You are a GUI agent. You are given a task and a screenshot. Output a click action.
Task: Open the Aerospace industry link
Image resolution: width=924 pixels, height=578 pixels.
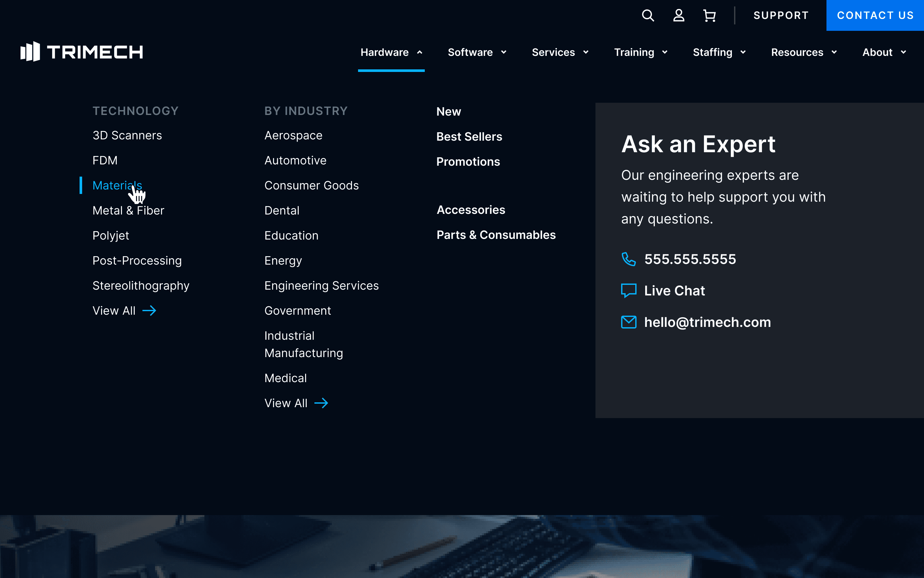pyautogui.click(x=293, y=135)
